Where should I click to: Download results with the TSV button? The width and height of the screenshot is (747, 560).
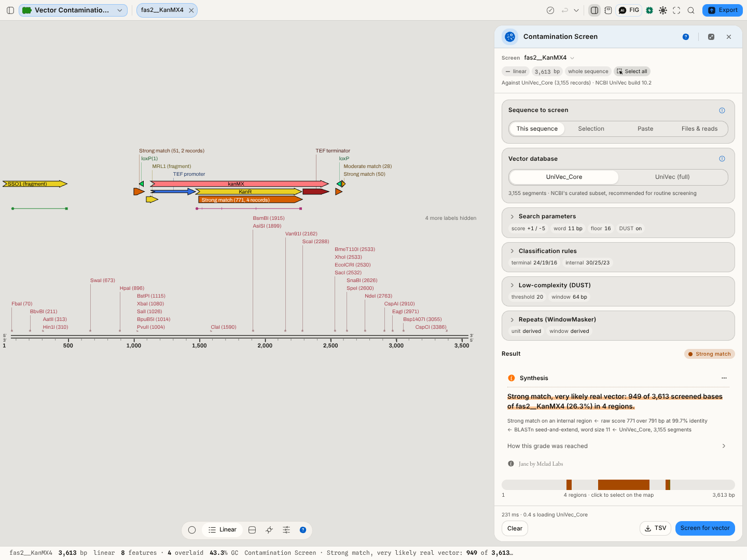pos(655,528)
